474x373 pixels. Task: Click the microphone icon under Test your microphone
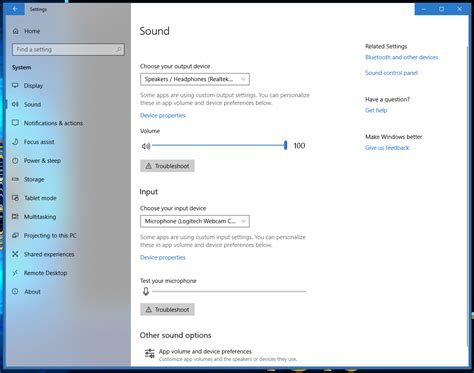click(x=146, y=291)
